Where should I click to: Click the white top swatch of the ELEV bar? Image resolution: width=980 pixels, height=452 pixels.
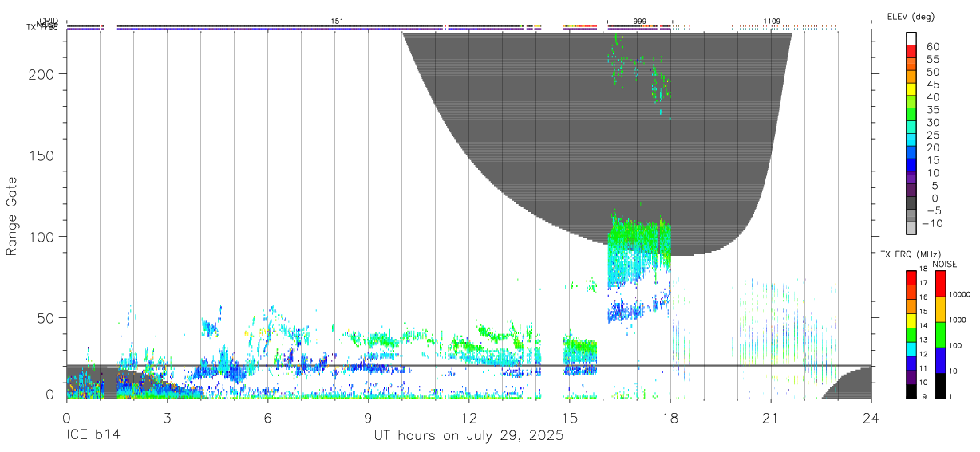coord(911,38)
